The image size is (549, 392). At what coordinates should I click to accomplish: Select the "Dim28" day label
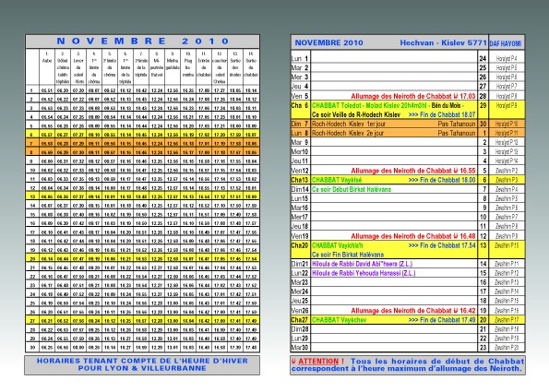[x=300, y=329]
